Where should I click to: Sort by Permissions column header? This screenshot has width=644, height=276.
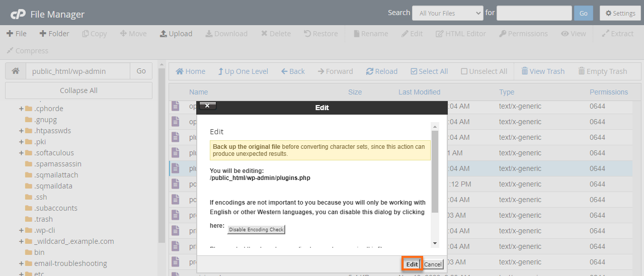tap(609, 92)
